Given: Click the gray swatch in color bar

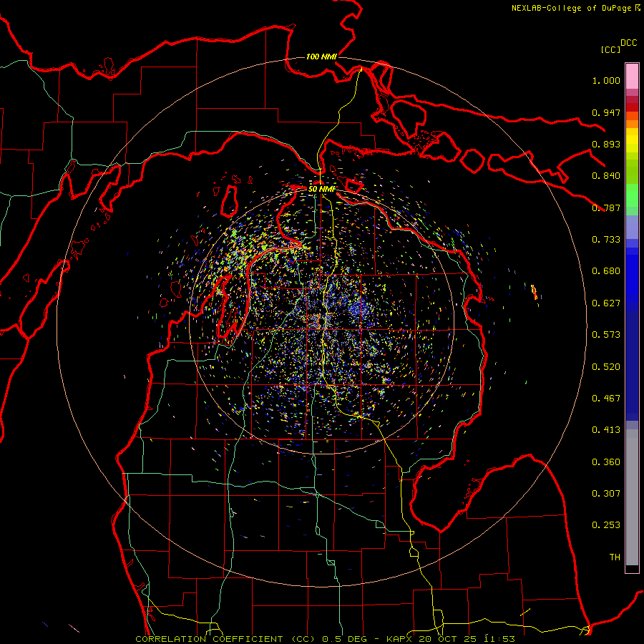Looking at the screenshot, I should click(632, 497).
